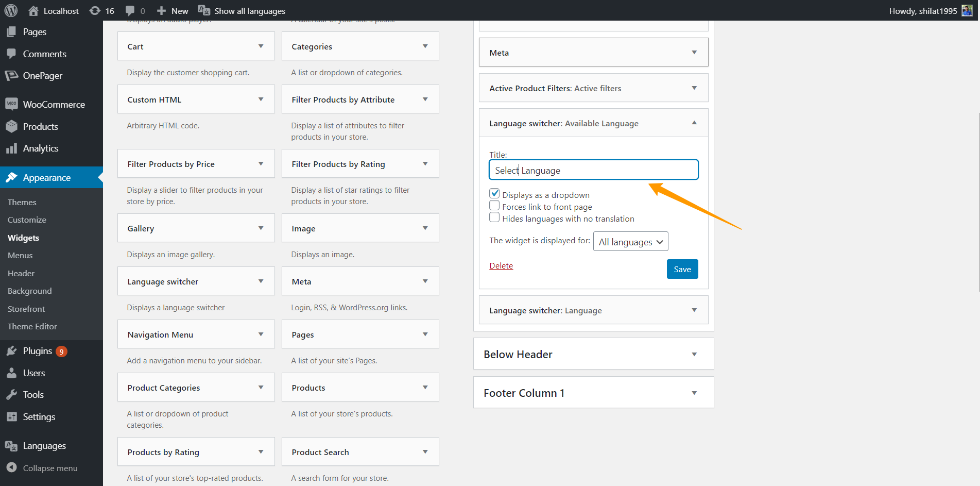The width and height of the screenshot is (980, 486).
Task: Click the Users person icon
Action: tap(11, 373)
